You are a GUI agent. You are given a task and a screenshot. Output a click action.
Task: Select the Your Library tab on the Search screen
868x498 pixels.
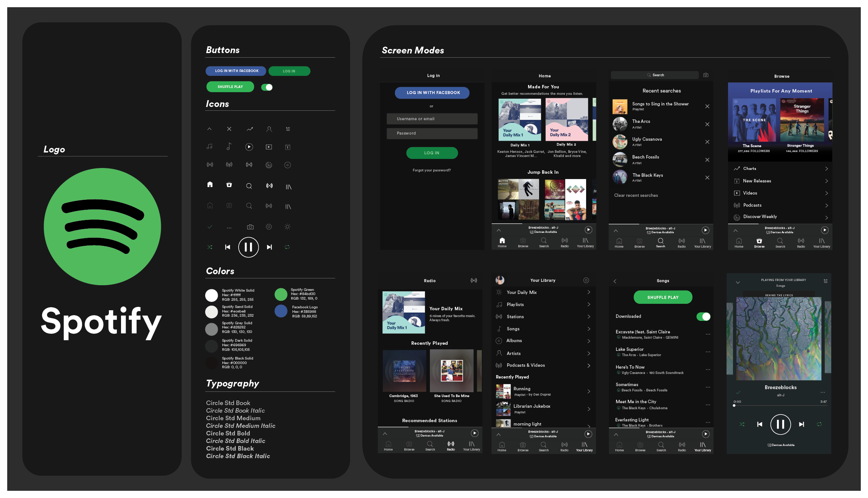pyautogui.click(x=702, y=243)
